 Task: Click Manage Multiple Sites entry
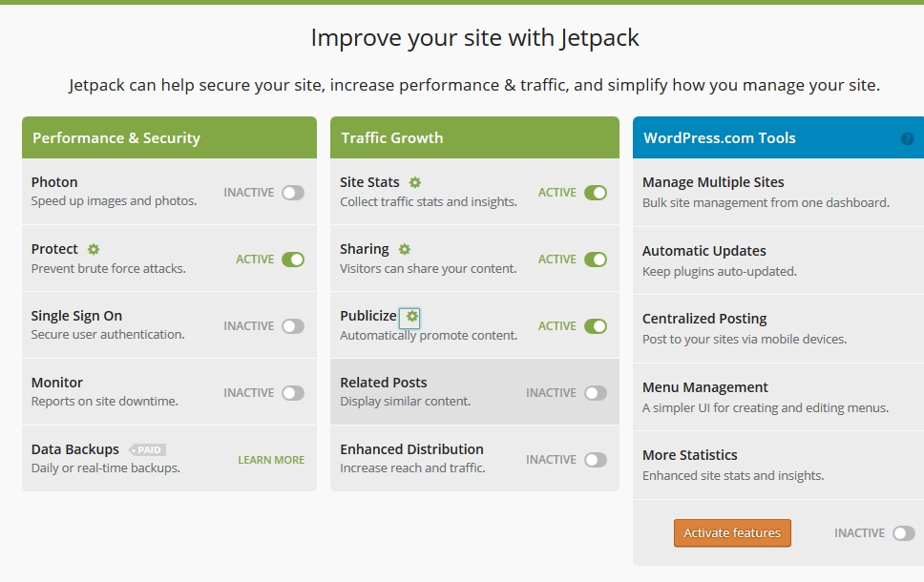coord(778,192)
